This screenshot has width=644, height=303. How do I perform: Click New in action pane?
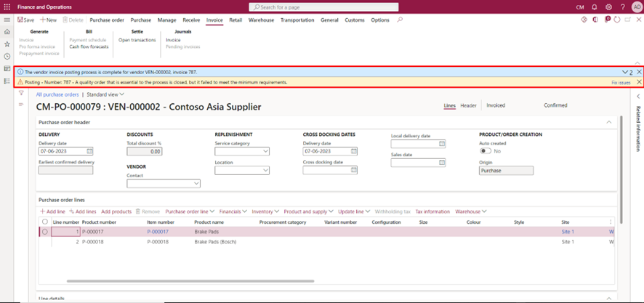pyautogui.click(x=49, y=20)
